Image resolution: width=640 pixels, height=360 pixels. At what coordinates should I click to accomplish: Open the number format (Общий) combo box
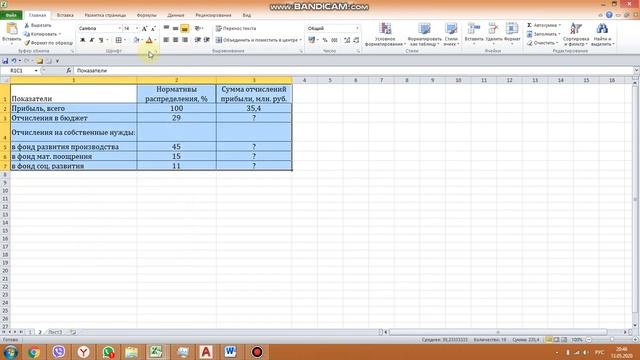pyautogui.click(x=333, y=28)
